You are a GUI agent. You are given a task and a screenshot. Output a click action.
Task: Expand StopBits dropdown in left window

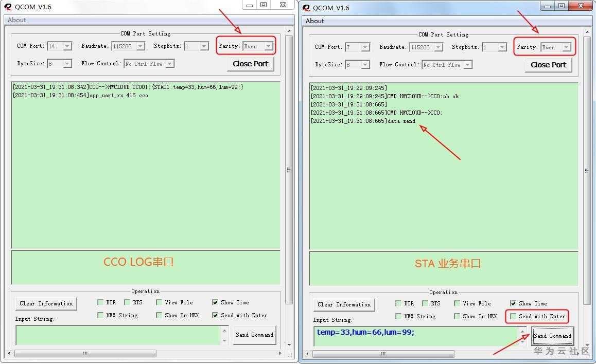[204, 46]
